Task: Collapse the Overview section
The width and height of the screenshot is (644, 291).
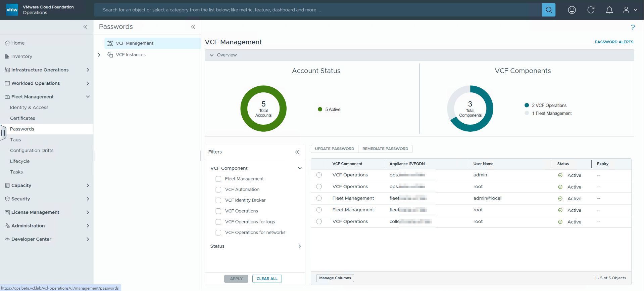Action: point(212,55)
